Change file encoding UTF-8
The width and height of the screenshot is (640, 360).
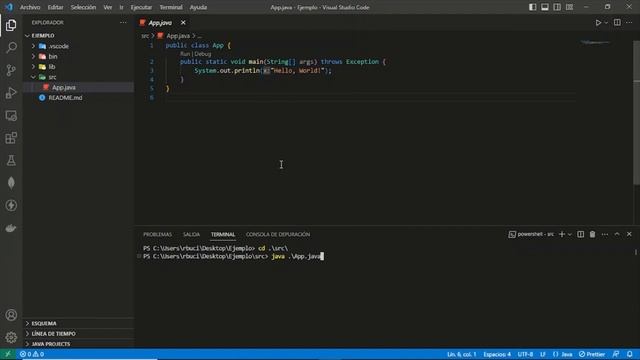pyautogui.click(x=525, y=354)
